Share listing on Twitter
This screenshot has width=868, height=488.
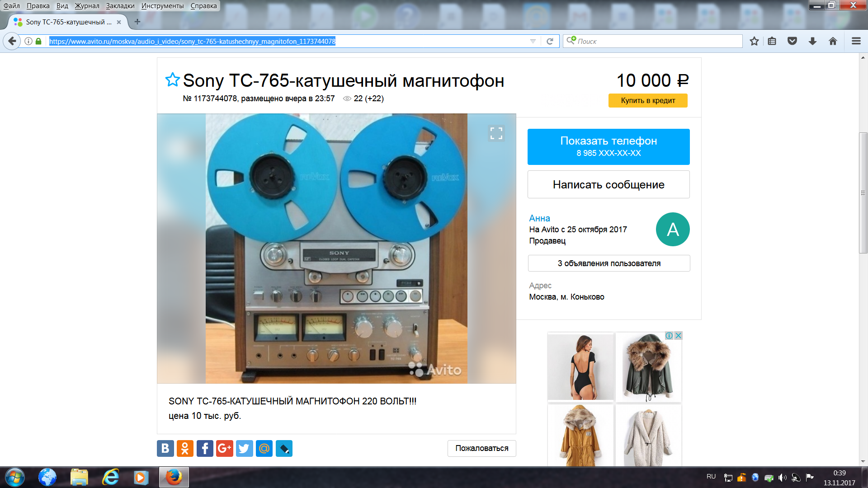[x=245, y=448]
